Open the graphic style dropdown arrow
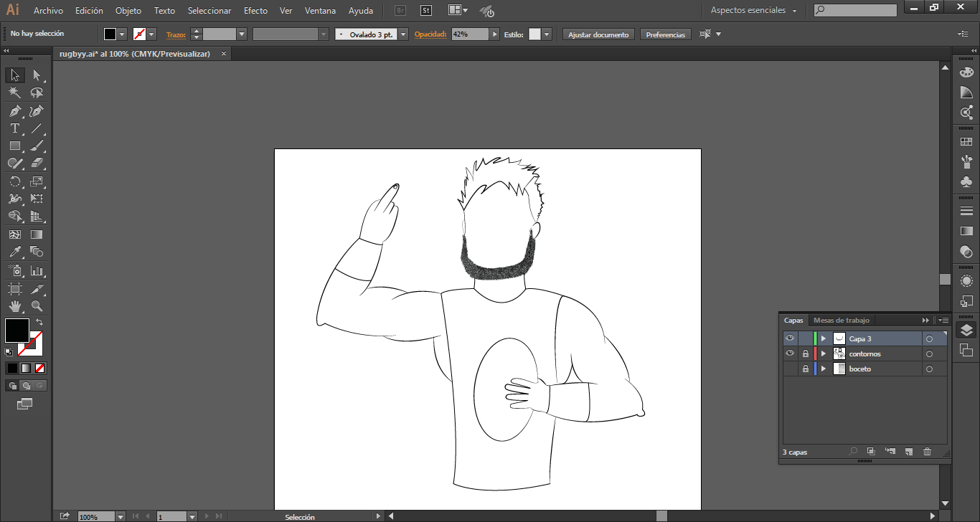The image size is (980, 522). (x=547, y=34)
